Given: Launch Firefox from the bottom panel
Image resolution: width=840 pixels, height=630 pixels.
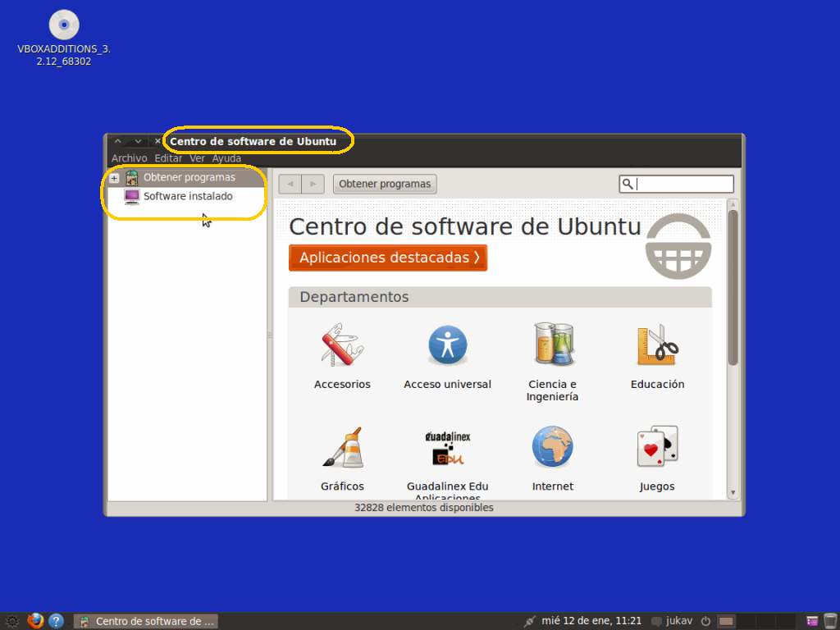Looking at the screenshot, I should click(35, 621).
